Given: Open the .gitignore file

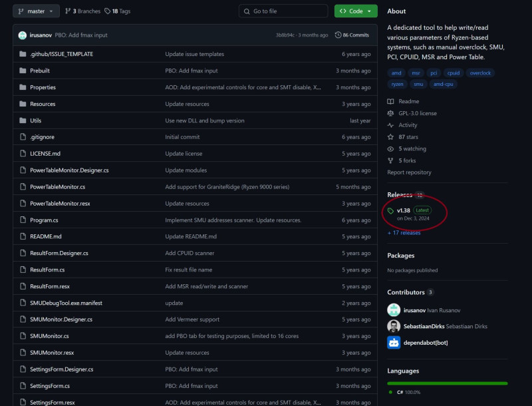Looking at the screenshot, I should [42, 137].
